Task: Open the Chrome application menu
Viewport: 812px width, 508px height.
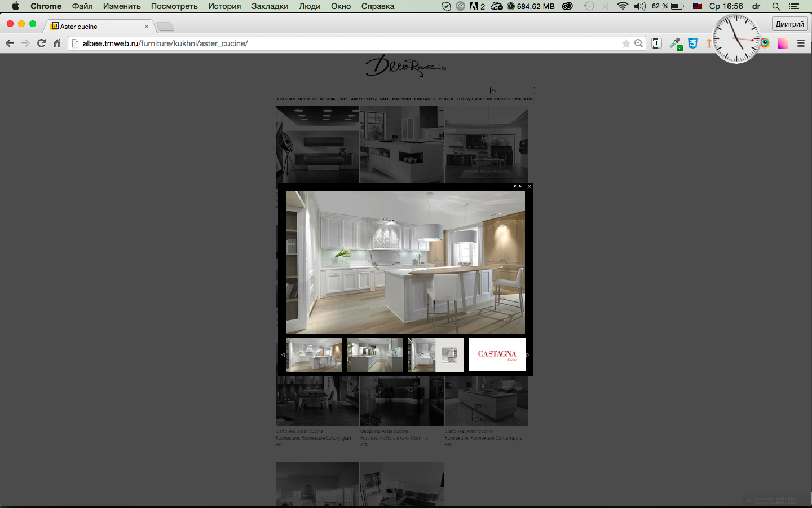Action: coord(46,6)
